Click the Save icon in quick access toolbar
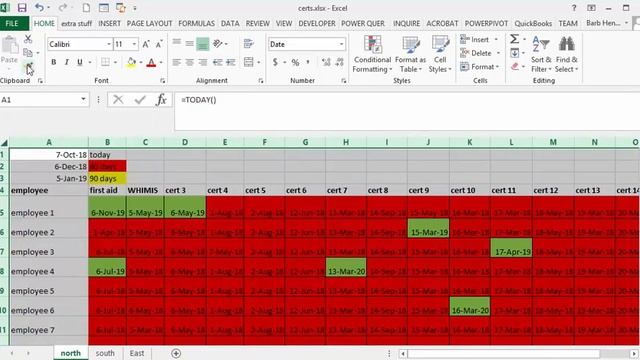Screen dimensions: 640x360 click(22, 7)
